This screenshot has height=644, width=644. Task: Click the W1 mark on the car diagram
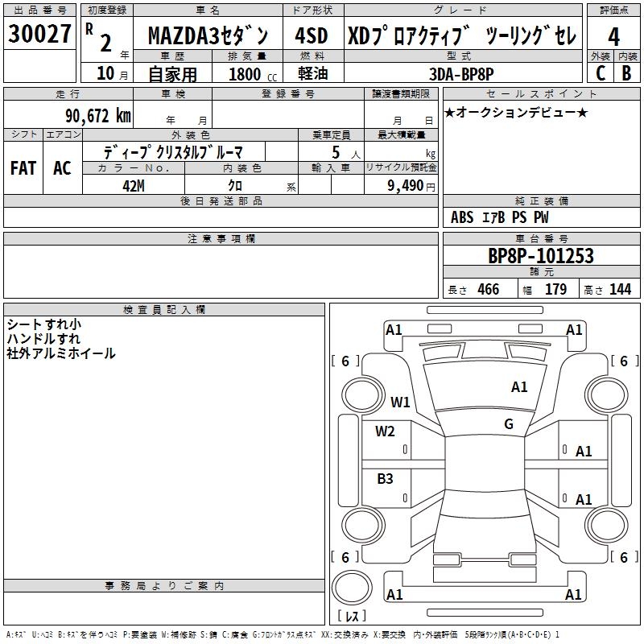coord(400,402)
